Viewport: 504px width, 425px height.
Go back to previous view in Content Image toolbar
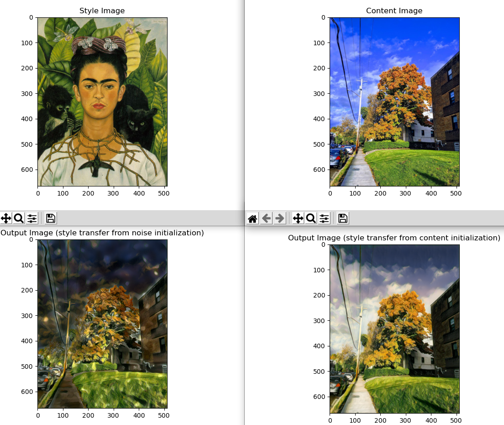click(266, 218)
